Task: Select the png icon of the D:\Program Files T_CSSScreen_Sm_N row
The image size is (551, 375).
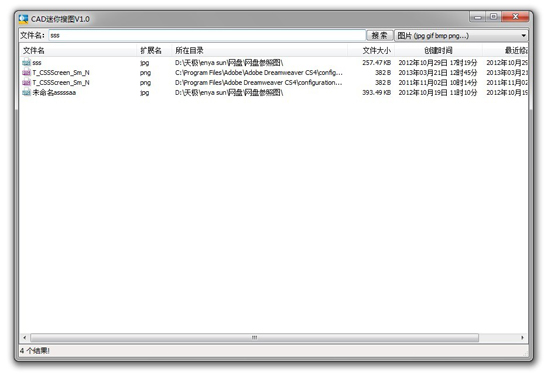Action: click(x=26, y=83)
